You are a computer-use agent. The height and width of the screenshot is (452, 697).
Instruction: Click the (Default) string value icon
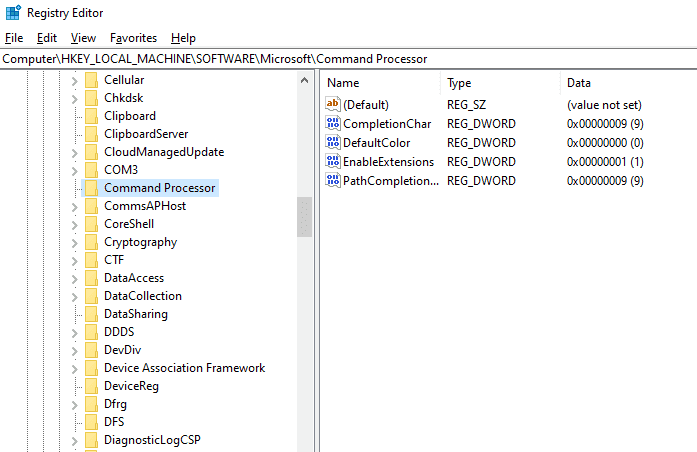333,104
